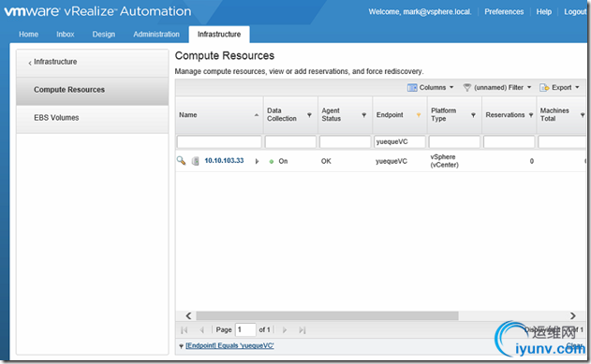Viewport: 591px width, 364px height.
Task: Select Compute Resources in sidebar
Action: 93,90
